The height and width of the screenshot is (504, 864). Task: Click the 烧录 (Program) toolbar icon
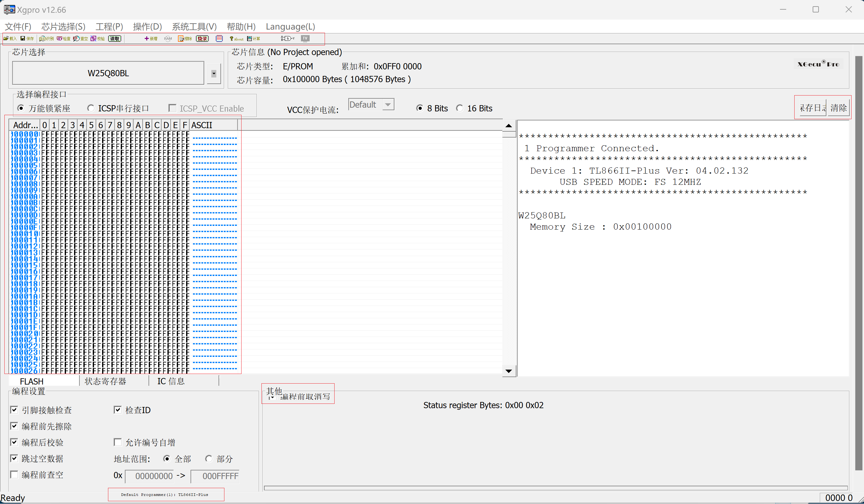pos(202,38)
